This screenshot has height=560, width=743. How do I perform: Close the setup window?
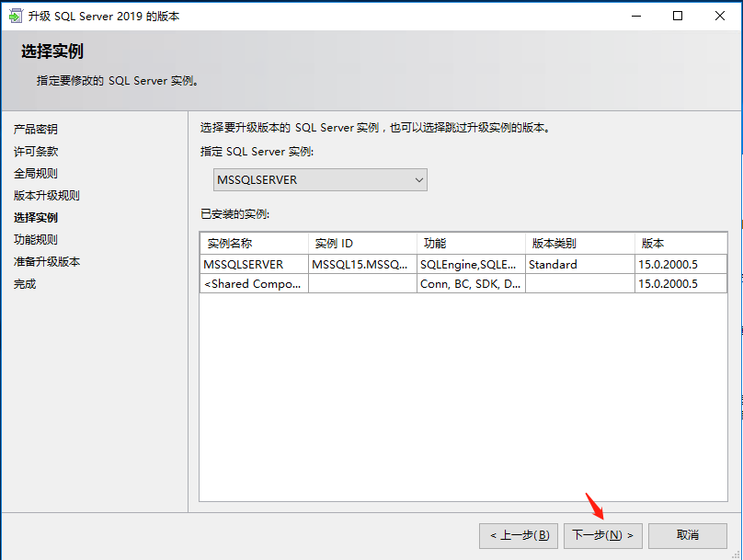tap(720, 16)
